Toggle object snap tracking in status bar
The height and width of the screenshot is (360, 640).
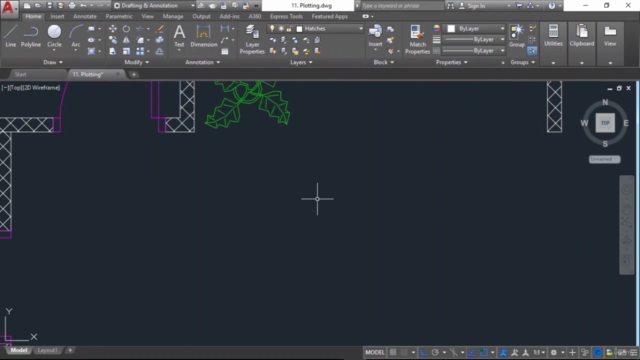(472, 352)
